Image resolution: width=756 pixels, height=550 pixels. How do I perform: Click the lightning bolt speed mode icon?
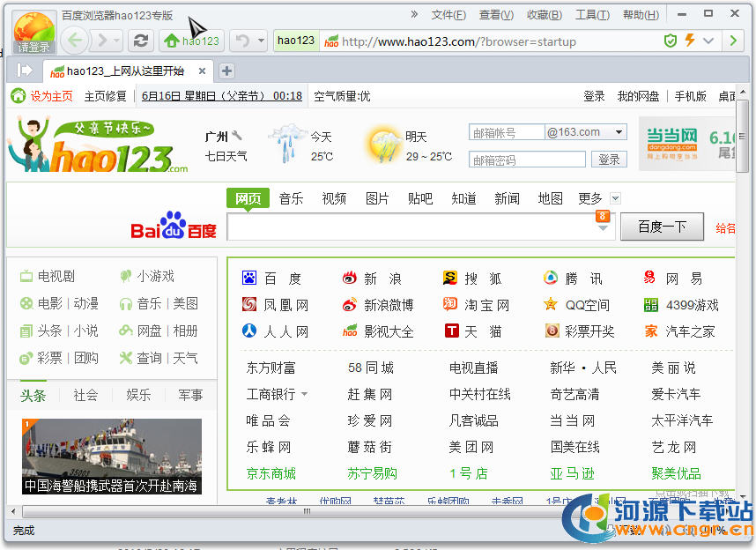690,41
